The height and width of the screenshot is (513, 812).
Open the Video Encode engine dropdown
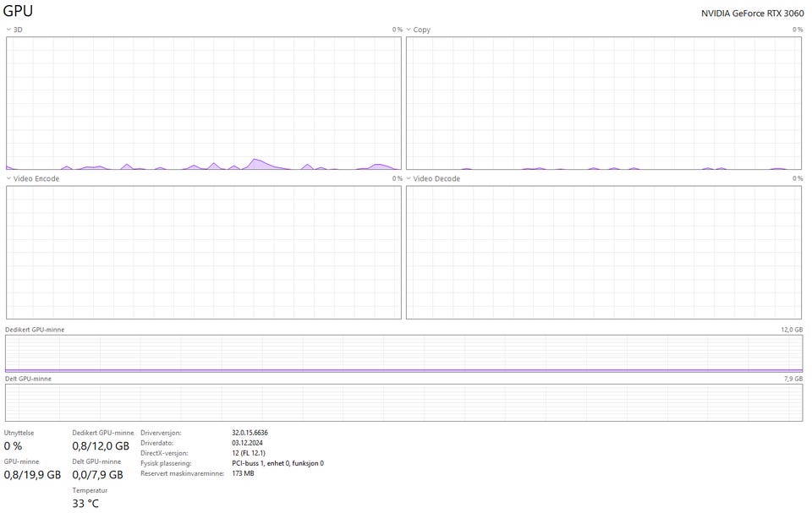tap(33, 178)
